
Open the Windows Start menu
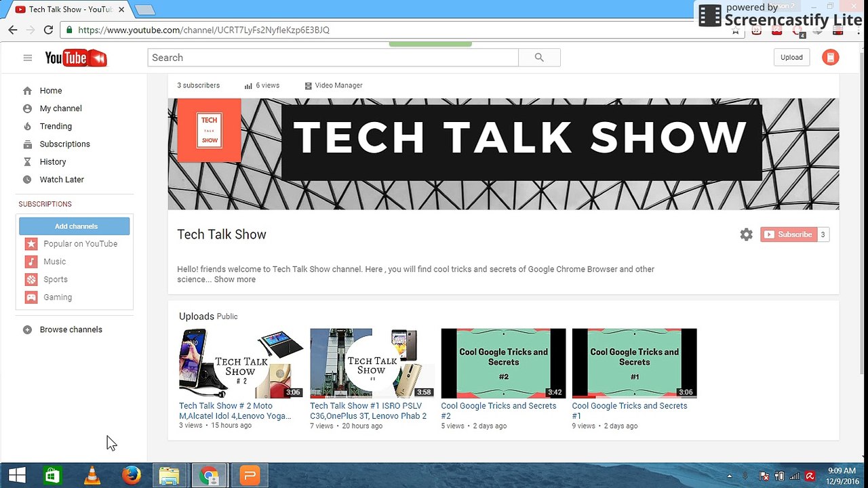click(x=17, y=475)
